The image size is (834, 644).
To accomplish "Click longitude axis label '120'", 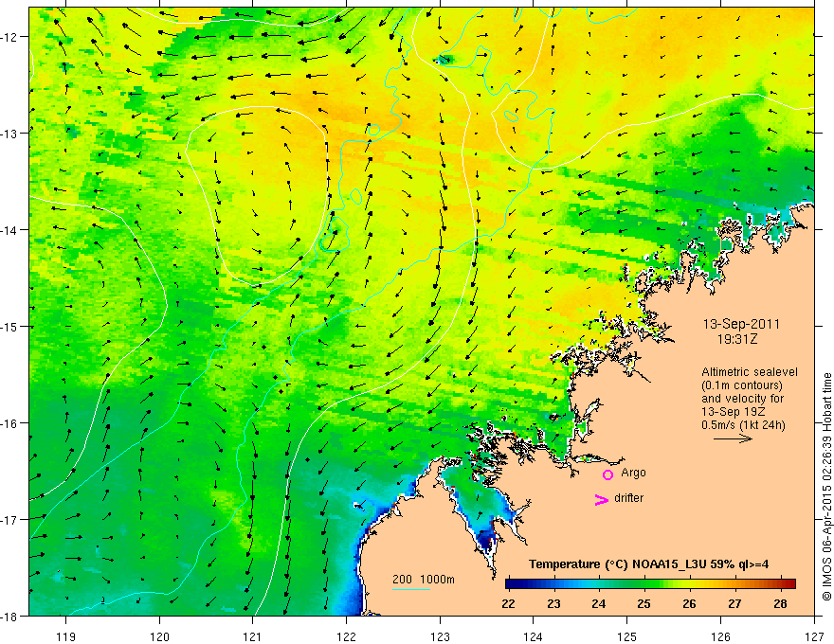I will tap(159, 636).
